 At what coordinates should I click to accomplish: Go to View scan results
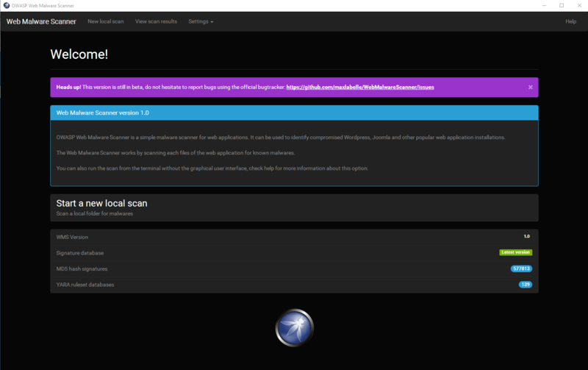click(x=156, y=21)
